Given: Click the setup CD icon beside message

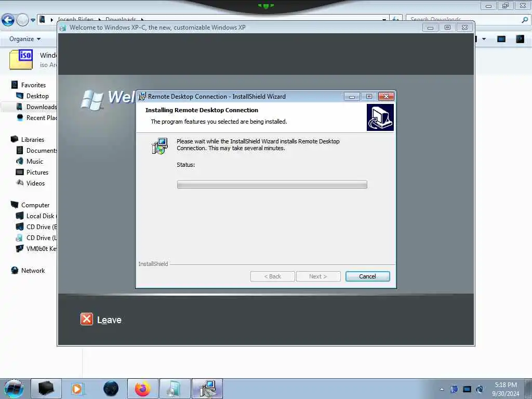Looking at the screenshot, I should pos(159,146).
